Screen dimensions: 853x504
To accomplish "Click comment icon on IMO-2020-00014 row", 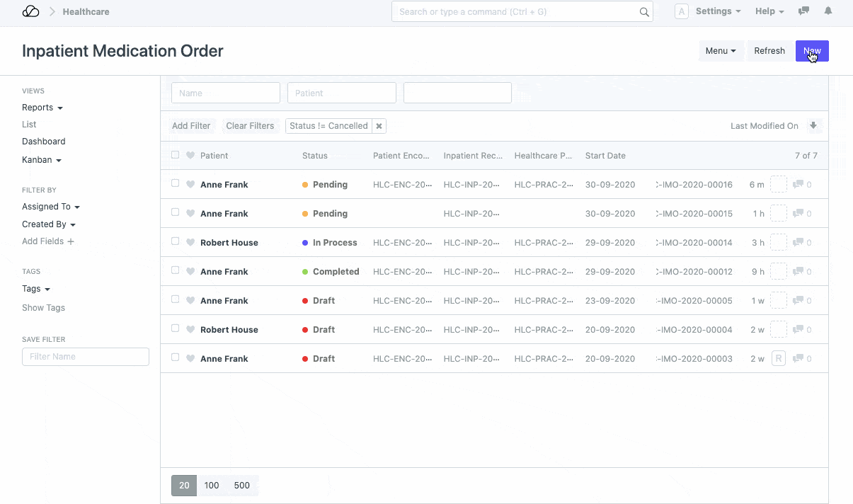I will [798, 243].
